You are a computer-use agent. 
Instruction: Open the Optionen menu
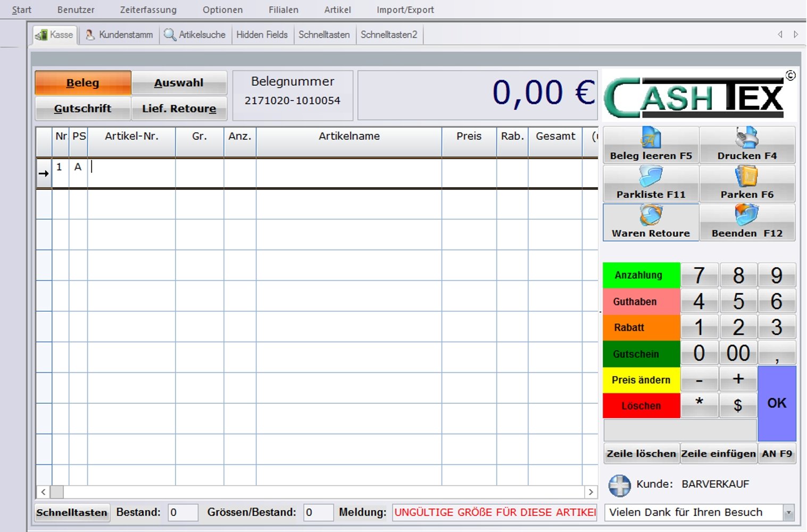(223, 10)
